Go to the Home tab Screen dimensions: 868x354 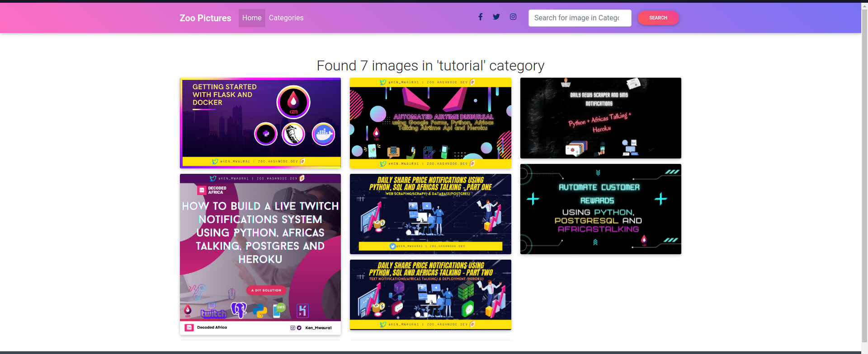pyautogui.click(x=252, y=18)
